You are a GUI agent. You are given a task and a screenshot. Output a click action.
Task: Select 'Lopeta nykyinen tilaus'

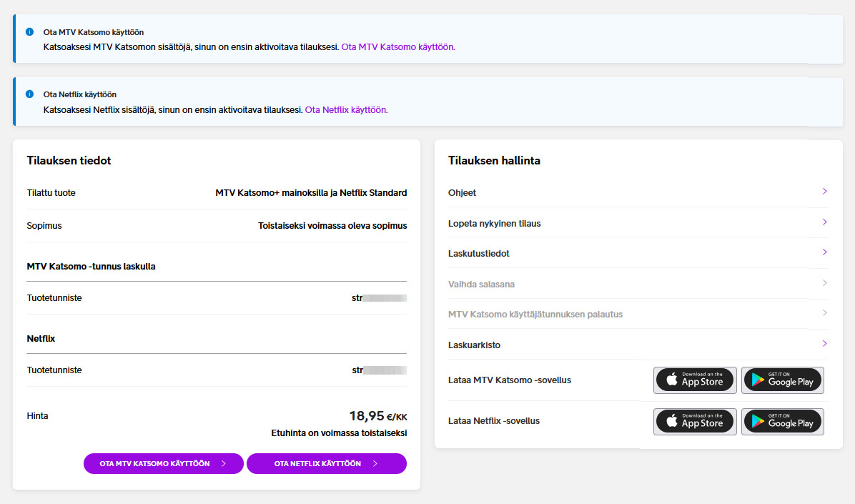(x=638, y=223)
